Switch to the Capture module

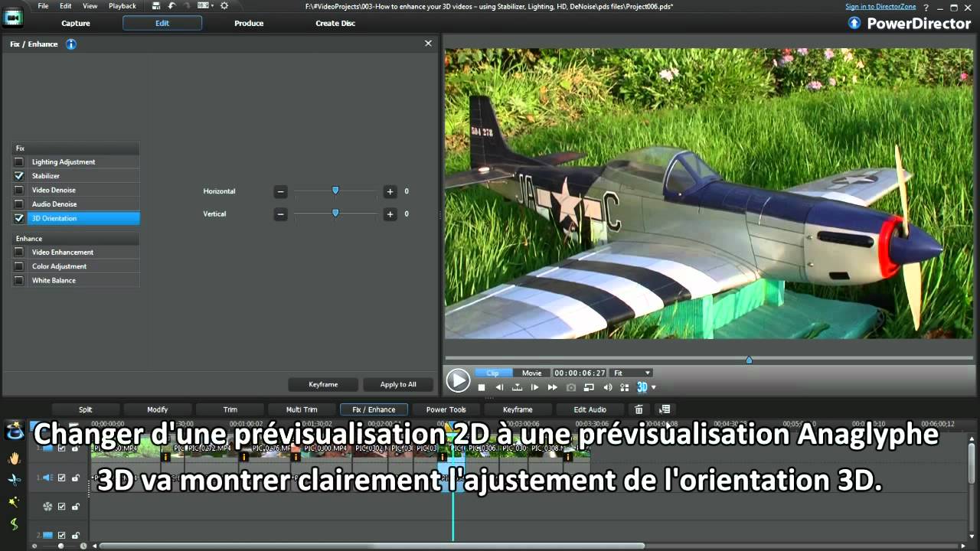click(x=76, y=23)
